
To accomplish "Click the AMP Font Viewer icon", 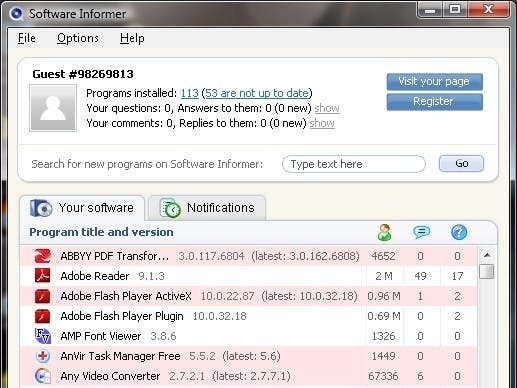I will [x=43, y=336].
